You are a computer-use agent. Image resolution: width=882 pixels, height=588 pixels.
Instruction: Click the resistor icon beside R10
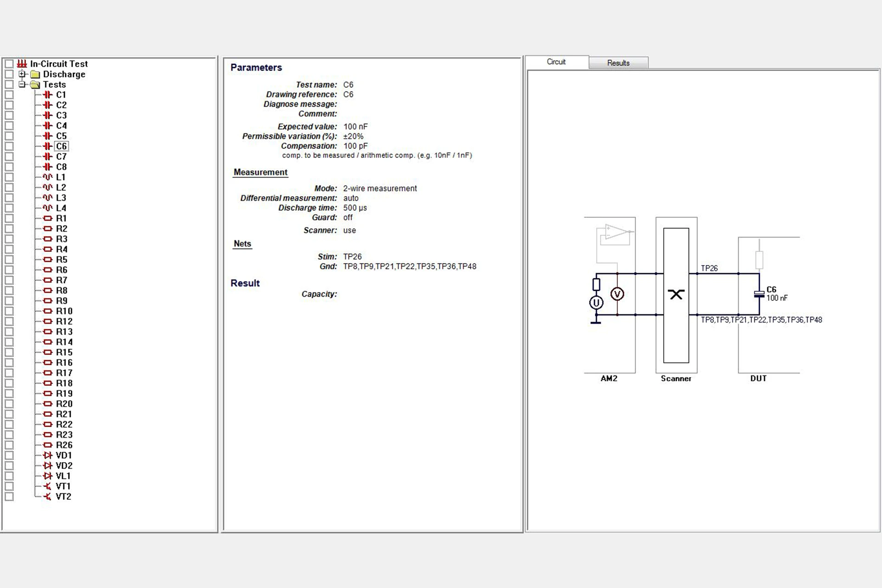coord(48,311)
